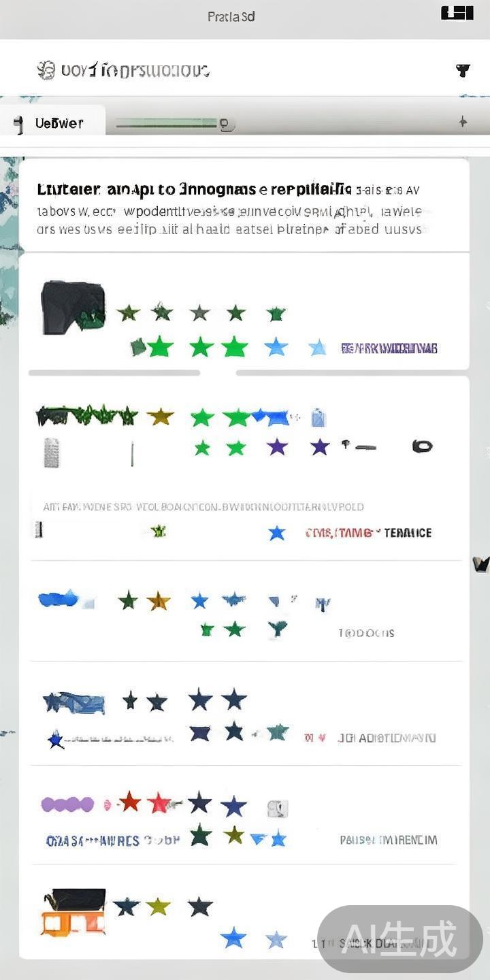Click the purple dots icon in the fifth row
Viewport: 490px width, 980px height.
[67, 804]
